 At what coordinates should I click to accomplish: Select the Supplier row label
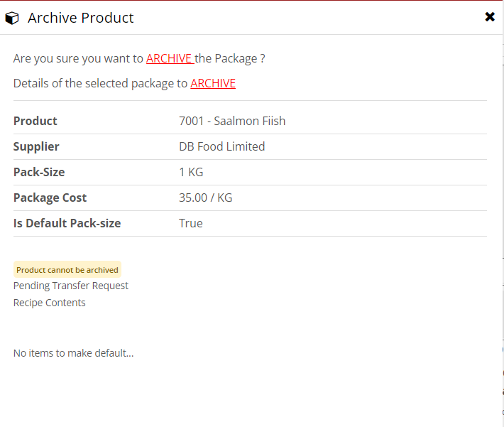pos(36,146)
